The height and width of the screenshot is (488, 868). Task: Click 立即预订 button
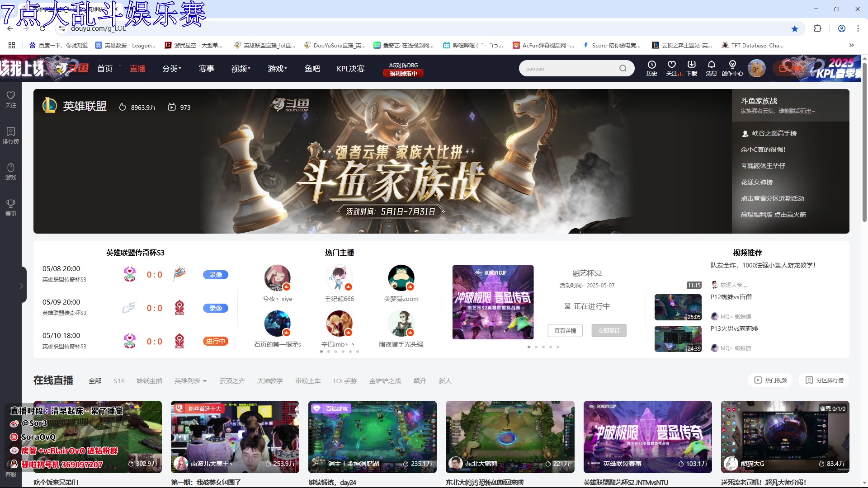[609, 331]
